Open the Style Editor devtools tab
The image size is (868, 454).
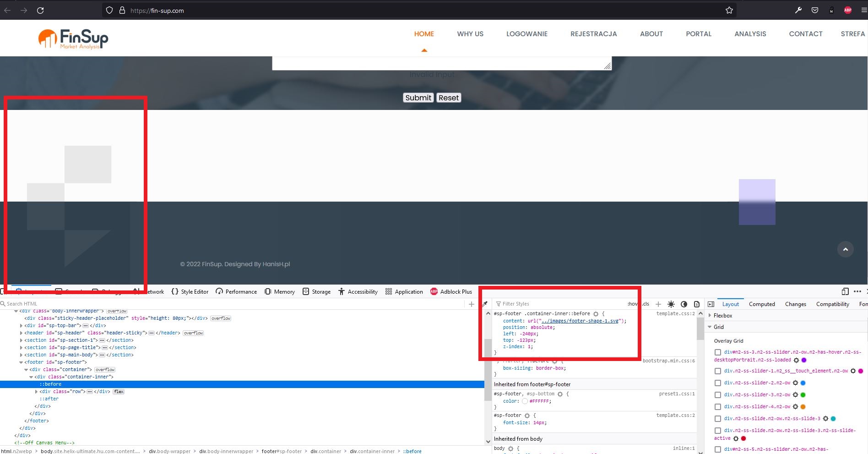point(190,292)
